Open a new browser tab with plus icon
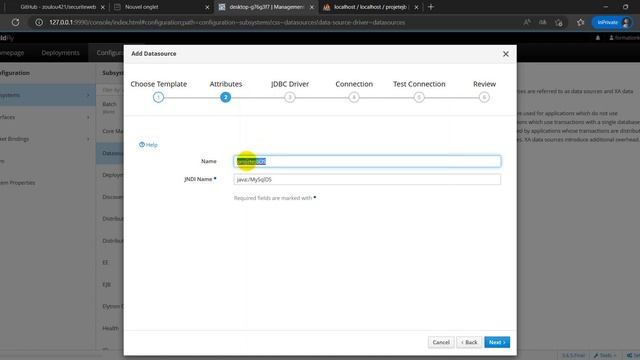This screenshot has width=640, height=360. [431, 7]
